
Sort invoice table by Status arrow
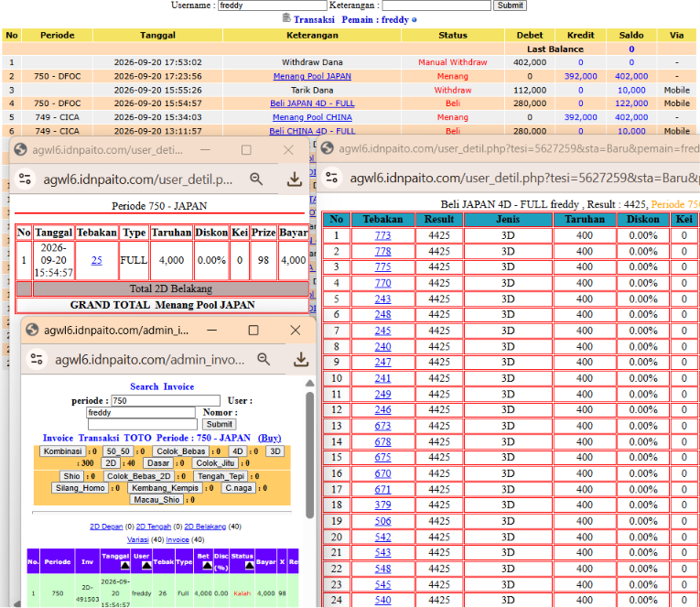click(250, 566)
